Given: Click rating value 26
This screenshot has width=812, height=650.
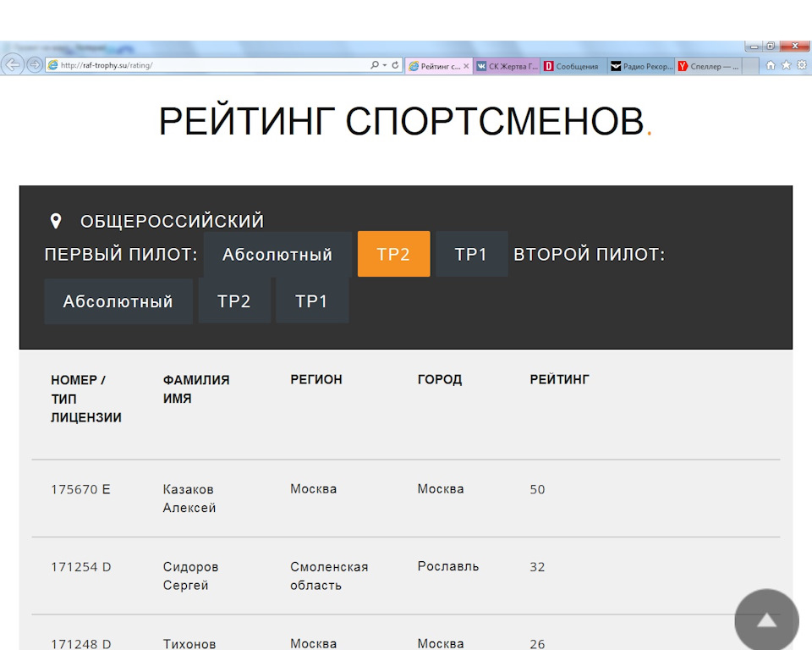Looking at the screenshot, I should [x=537, y=644].
